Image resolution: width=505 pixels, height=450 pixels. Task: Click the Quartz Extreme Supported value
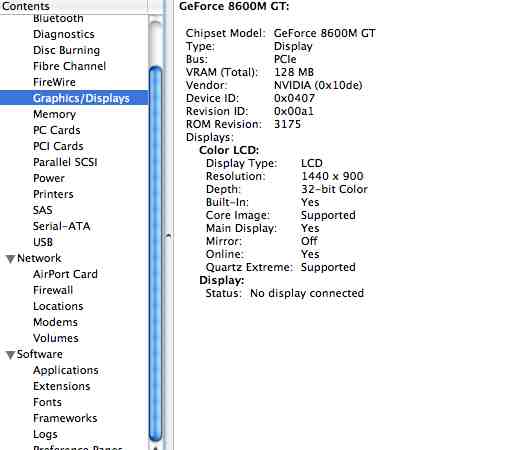point(328,267)
